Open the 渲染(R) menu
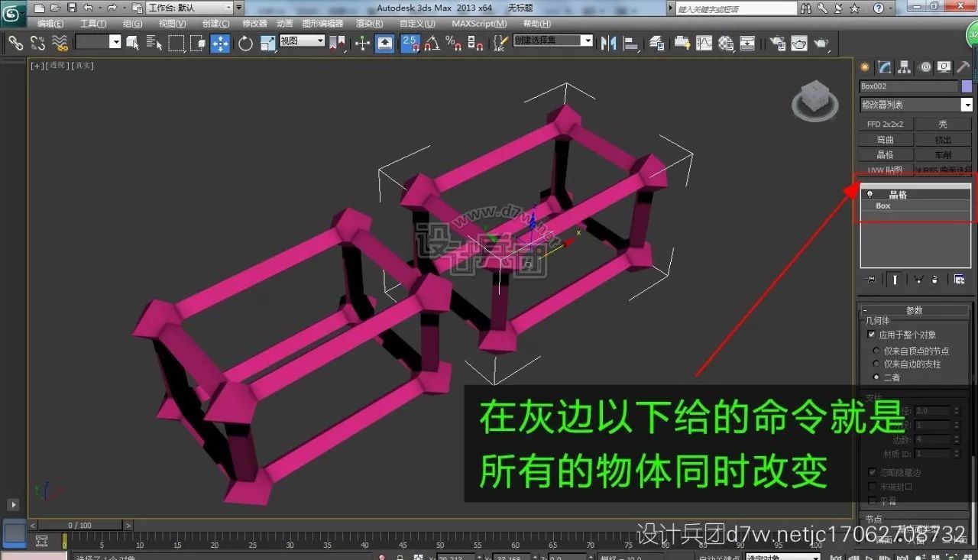The height and width of the screenshot is (560, 978). (370, 24)
